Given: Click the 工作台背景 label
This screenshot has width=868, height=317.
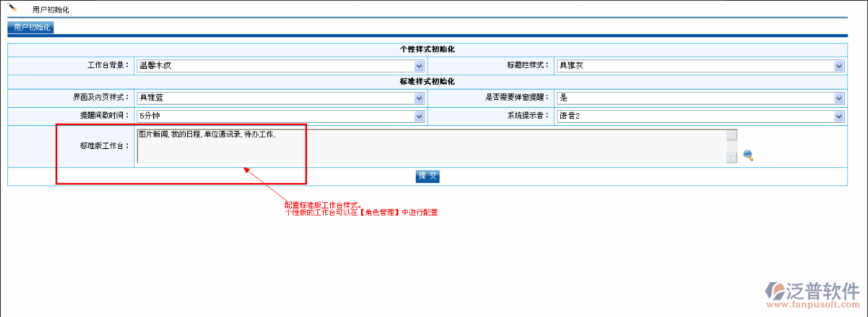Looking at the screenshot, I should click(x=109, y=66).
